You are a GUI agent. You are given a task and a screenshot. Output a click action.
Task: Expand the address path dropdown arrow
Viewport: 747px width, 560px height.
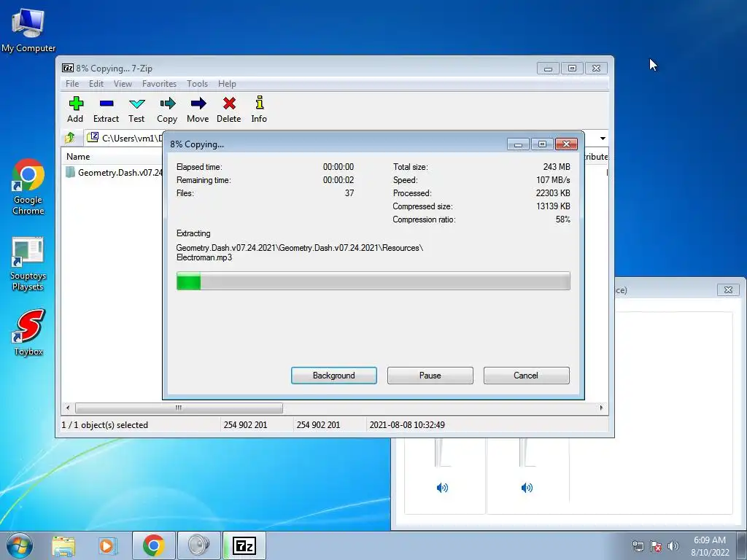(x=603, y=139)
